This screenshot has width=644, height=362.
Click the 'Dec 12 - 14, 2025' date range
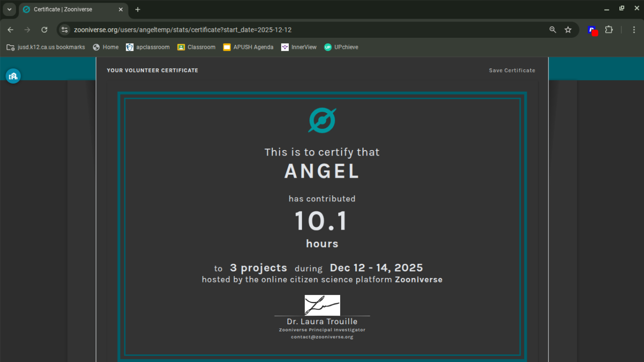point(376,268)
